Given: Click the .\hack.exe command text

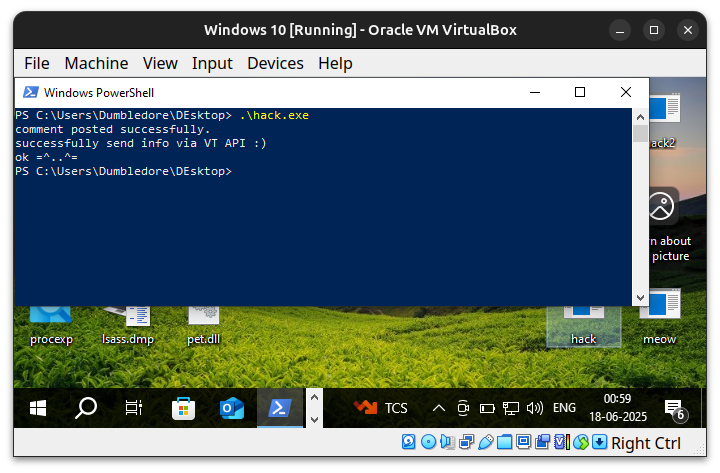Looking at the screenshot, I should click(274, 115).
